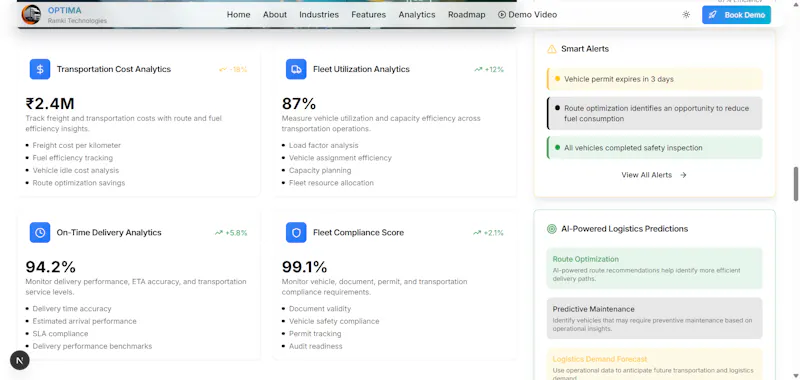Viewport: 800px width, 380px height.
Task: Click the Fleet Utilization Analytics title
Action: pyautogui.click(x=361, y=69)
